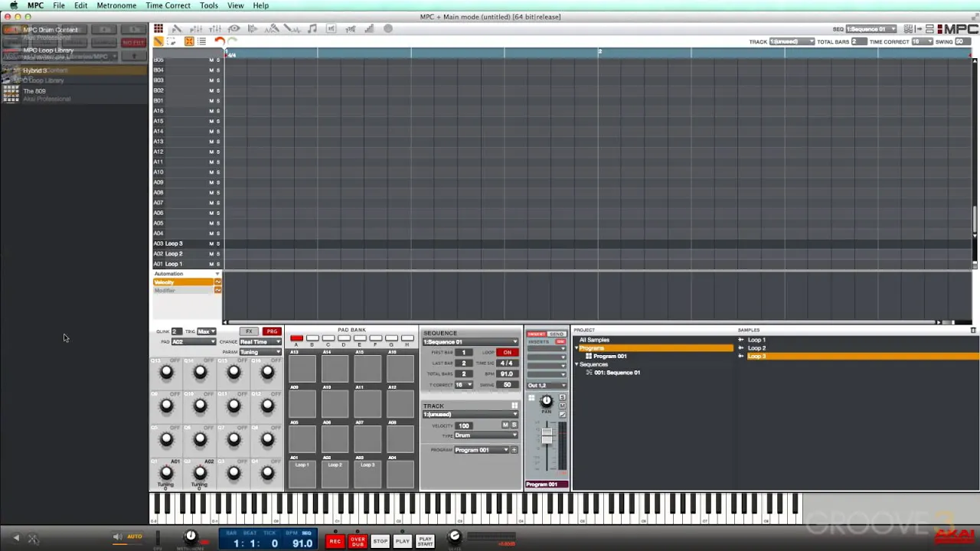Open the CHANGE Real Time dropdown
980x551 pixels.
point(260,342)
